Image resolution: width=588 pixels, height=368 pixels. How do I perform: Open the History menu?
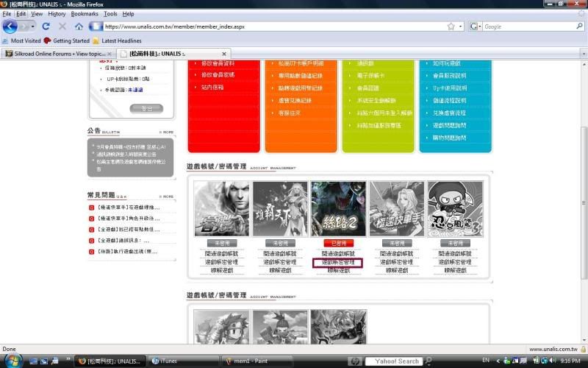click(57, 13)
